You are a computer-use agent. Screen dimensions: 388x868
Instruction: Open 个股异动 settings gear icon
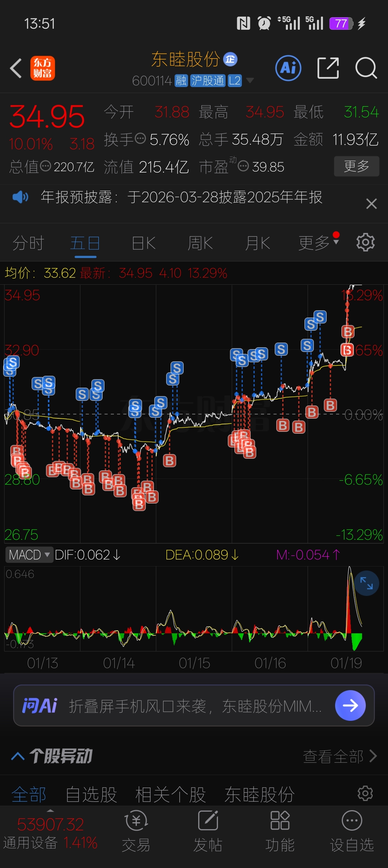[x=365, y=793]
